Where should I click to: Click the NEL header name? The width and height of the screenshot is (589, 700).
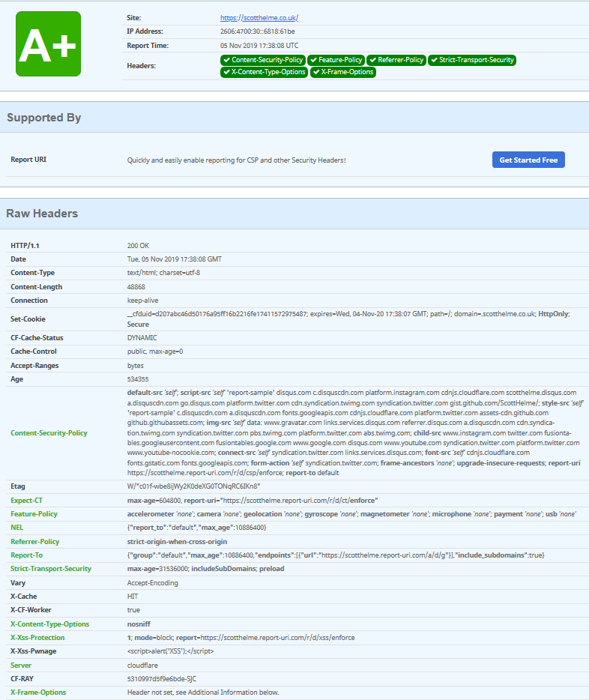click(17, 528)
